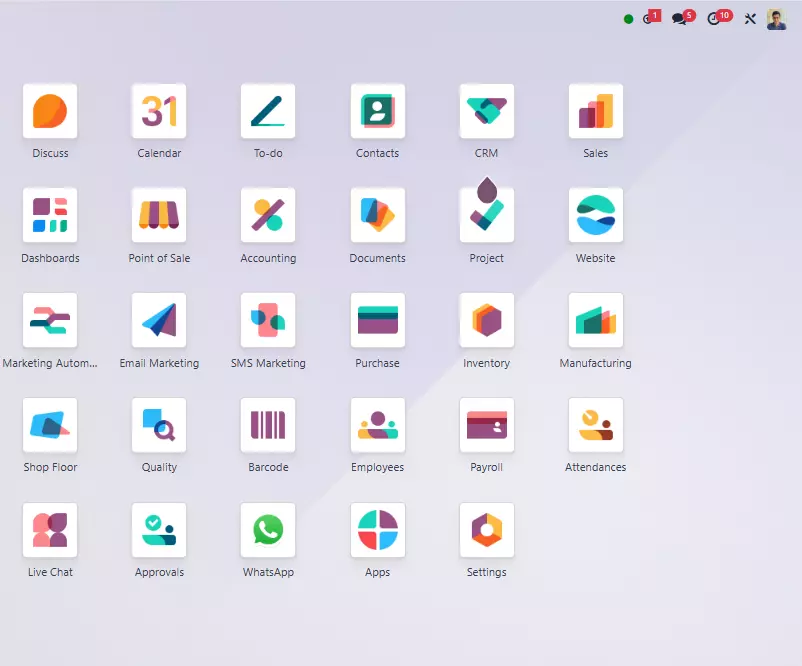
Task: Open the developer tools systray icon
Action: click(x=750, y=18)
